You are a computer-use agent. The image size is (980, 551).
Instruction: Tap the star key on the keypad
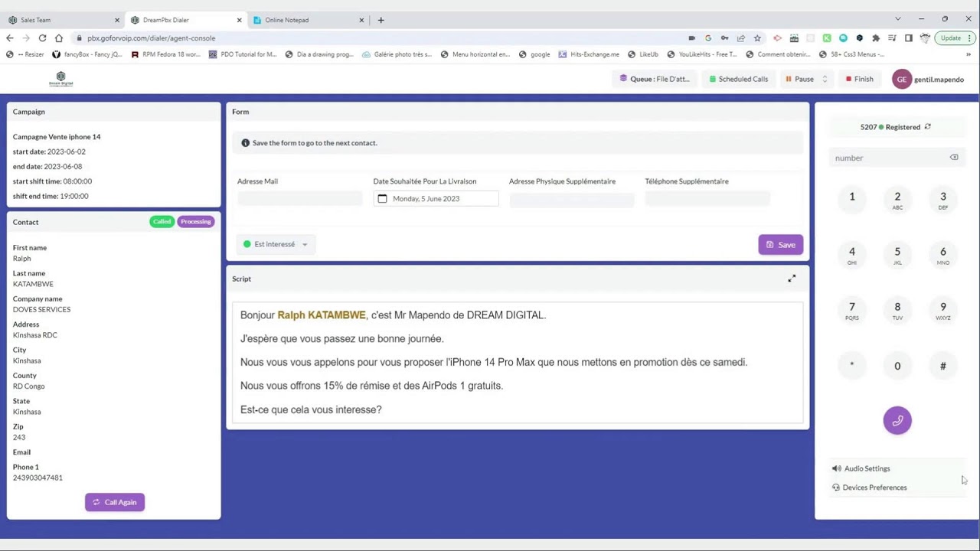tap(851, 366)
